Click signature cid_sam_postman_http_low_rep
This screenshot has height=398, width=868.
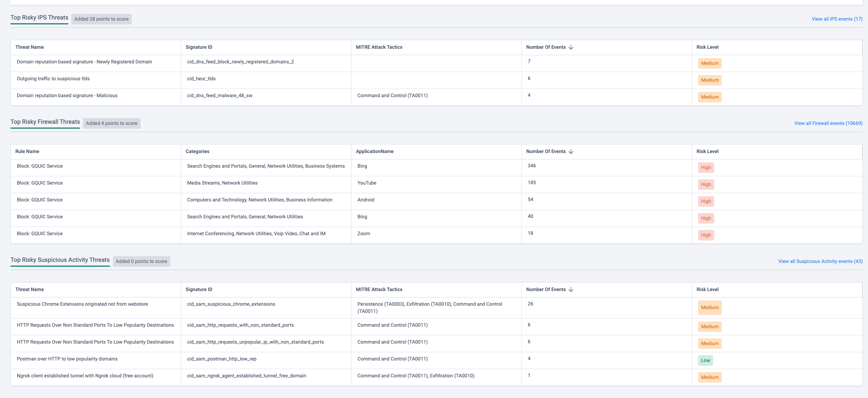[222, 359]
